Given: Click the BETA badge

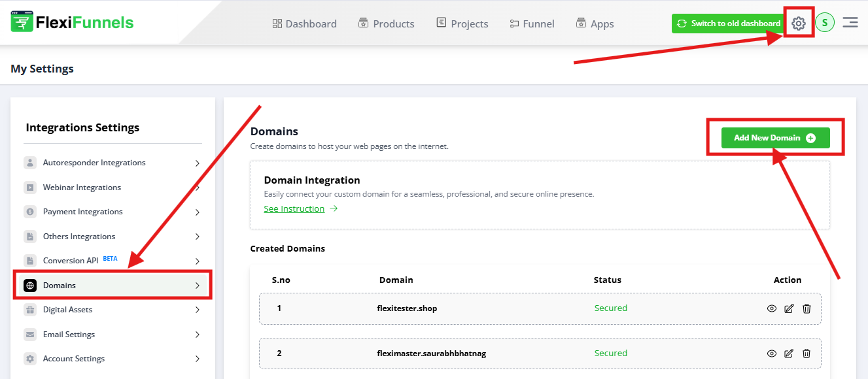Looking at the screenshot, I should (x=110, y=259).
